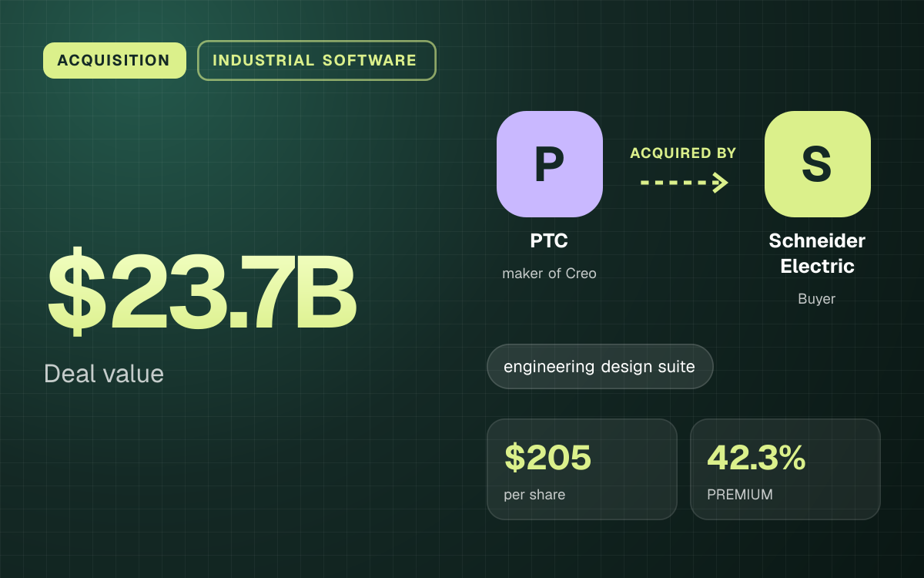Click the $23.7B deal figure
The image size is (924, 578).
click(x=201, y=292)
